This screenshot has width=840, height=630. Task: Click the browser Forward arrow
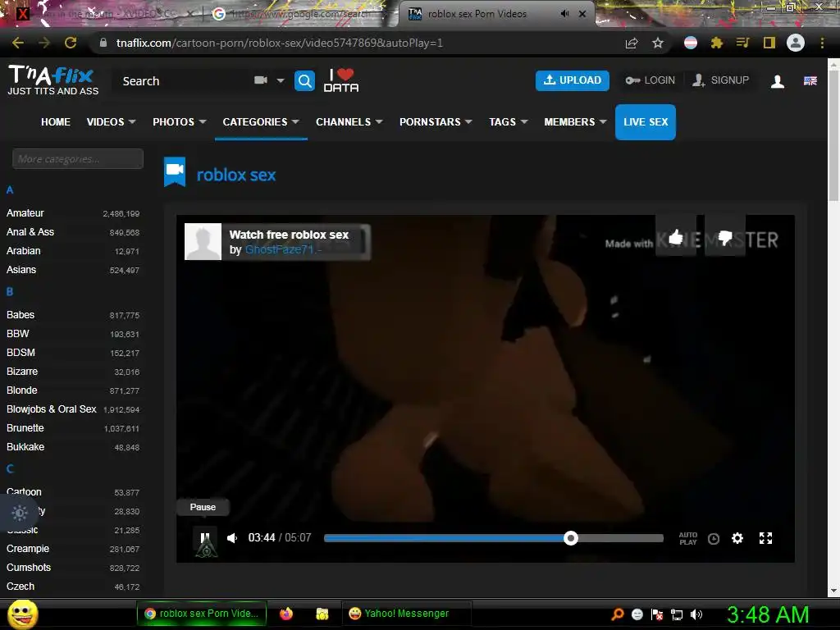pos(44,43)
